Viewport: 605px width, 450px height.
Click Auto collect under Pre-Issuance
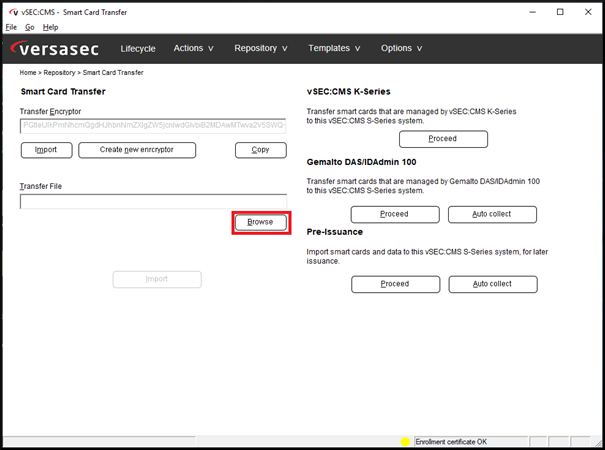[493, 284]
